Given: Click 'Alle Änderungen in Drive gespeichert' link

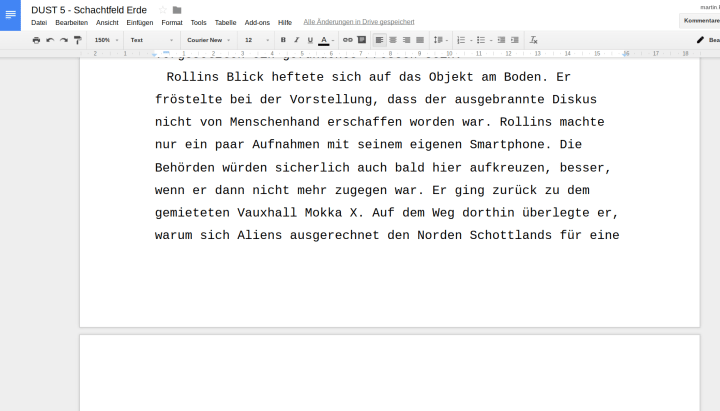Looking at the screenshot, I should pos(359,22).
